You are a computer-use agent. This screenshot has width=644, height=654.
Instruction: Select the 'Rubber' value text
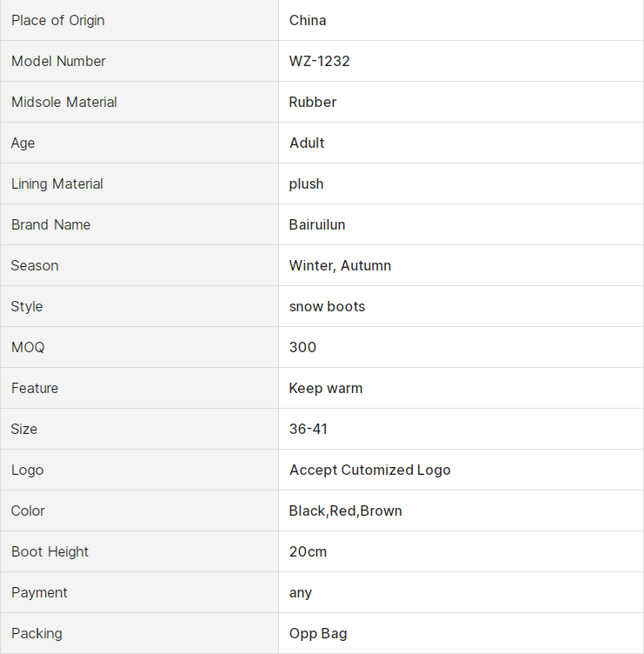point(313,102)
